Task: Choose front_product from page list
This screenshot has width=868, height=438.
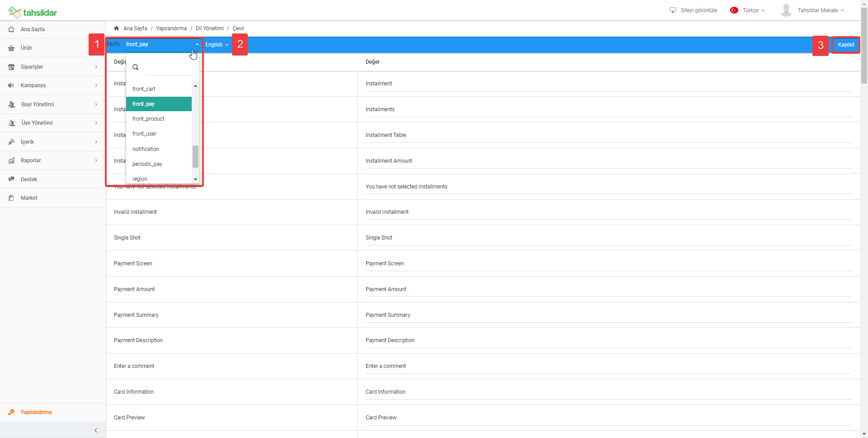Action: point(159,119)
